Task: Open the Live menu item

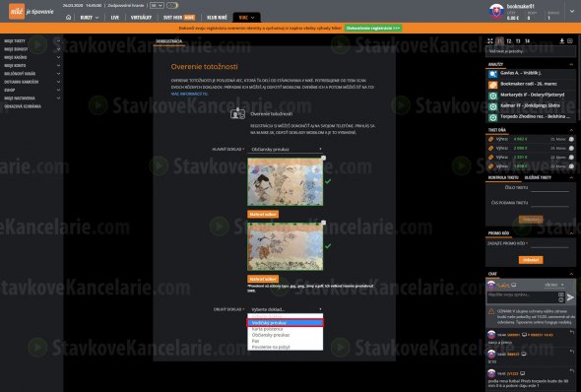Action: pos(115,18)
